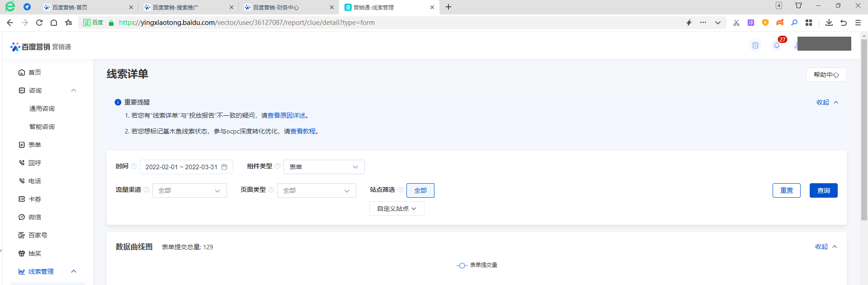Click help icon next to 组件类型
This screenshot has width=868, height=285.
point(278,166)
